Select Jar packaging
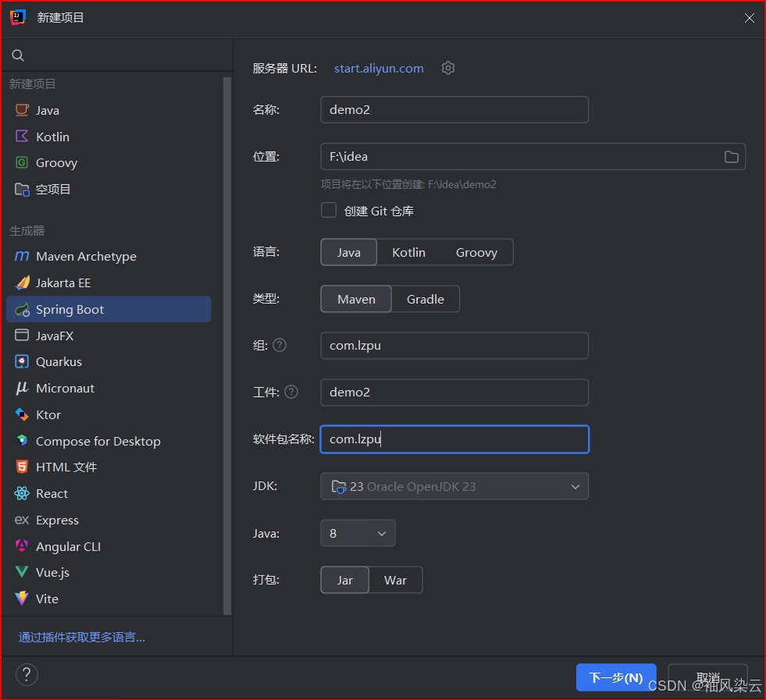766x700 pixels. coord(345,581)
